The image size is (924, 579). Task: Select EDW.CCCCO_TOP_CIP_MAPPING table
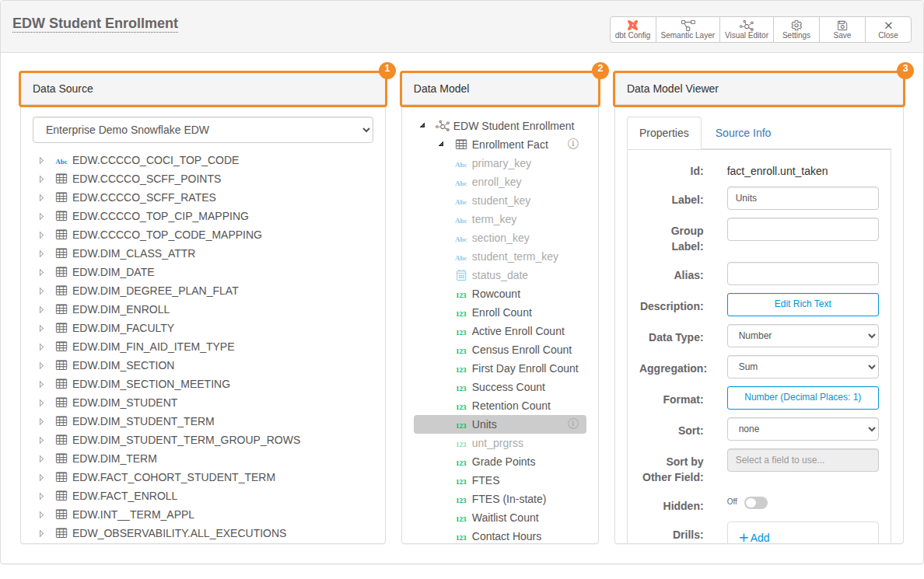pos(160,216)
